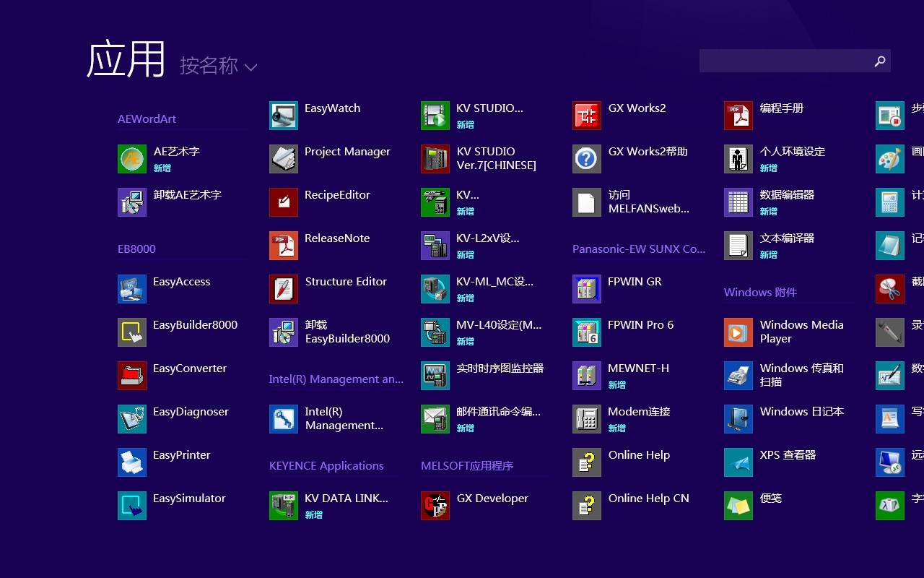This screenshot has height=578, width=924.
Task: Open the 按名称 sort dropdown
Action: [209, 66]
